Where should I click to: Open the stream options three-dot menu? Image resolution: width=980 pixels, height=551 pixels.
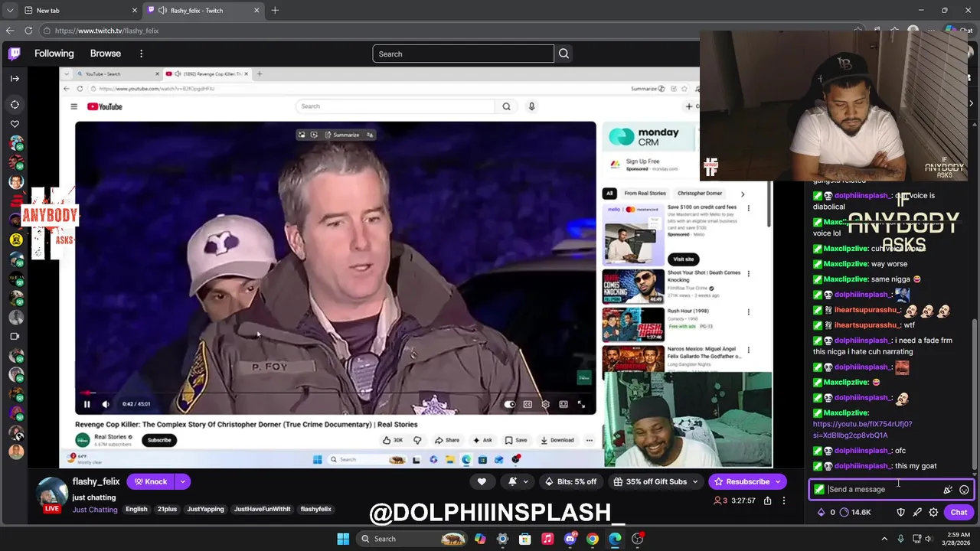tap(784, 500)
